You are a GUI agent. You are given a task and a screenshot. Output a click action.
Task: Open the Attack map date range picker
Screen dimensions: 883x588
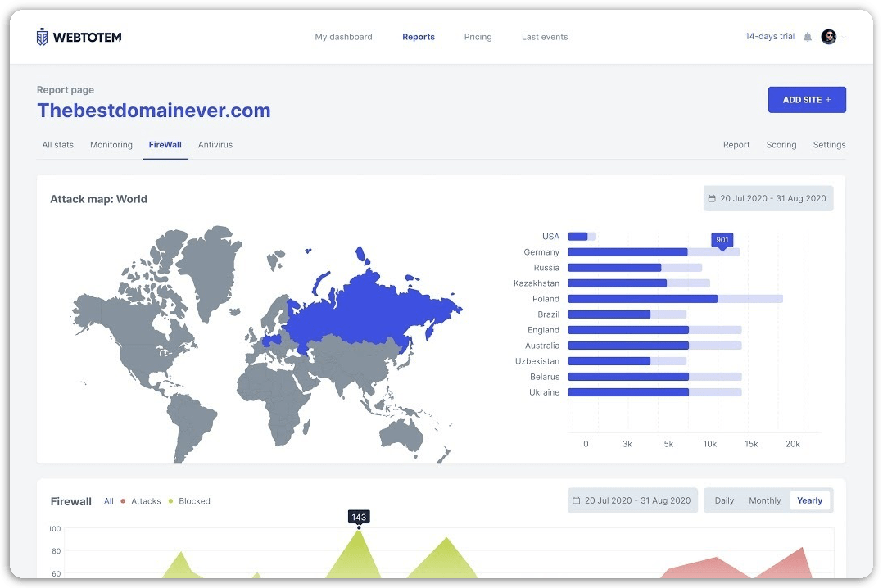click(768, 198)
